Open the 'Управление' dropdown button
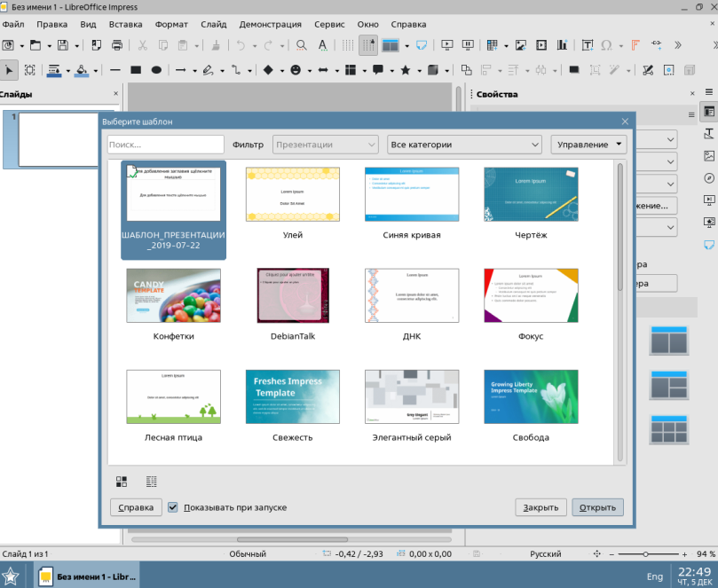The image size is (718, 588). pos(588,145)
